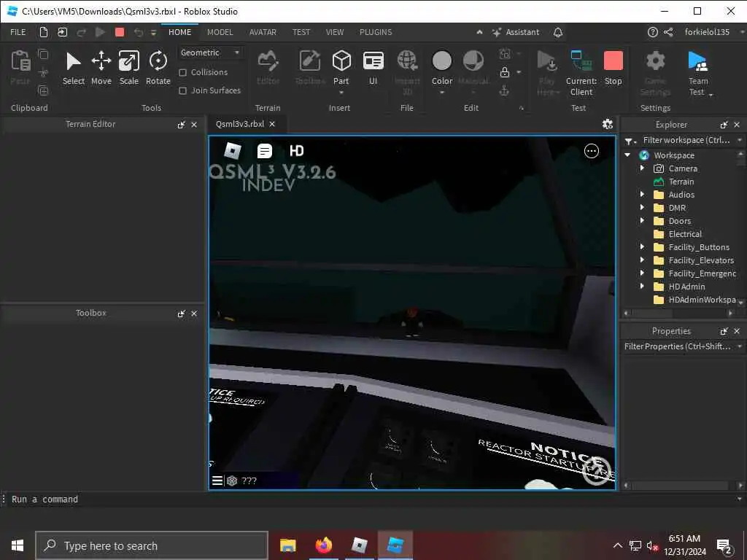Click the filter icon in Explorer
The height and width of the screenshot is (560, 747).
coord(629,141)
